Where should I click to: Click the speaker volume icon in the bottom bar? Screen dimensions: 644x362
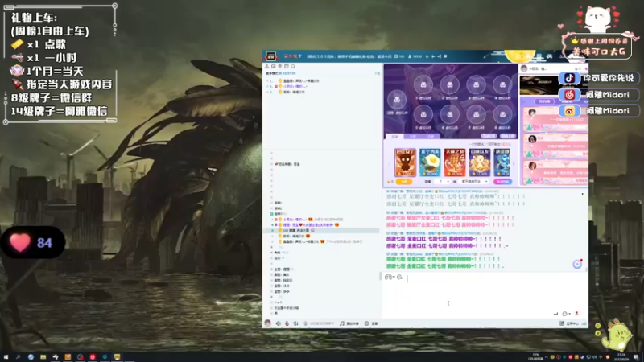coord(278,323)
